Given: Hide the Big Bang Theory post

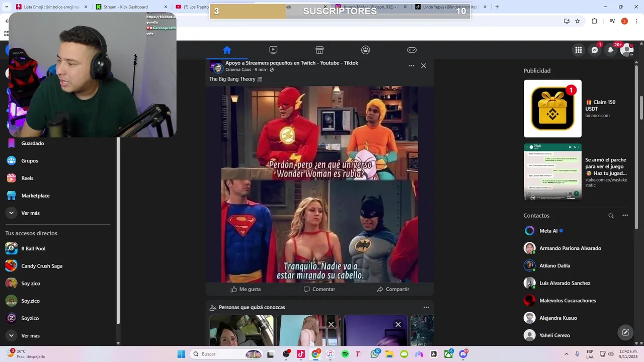Looking at the screenshot, I should click(424, 66).
